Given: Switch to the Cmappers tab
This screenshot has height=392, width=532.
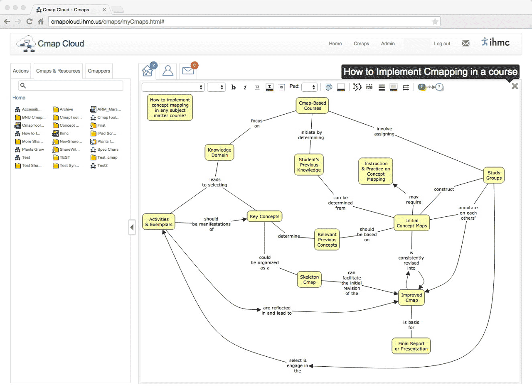Looking at the screenshot, I should point(99,71).
